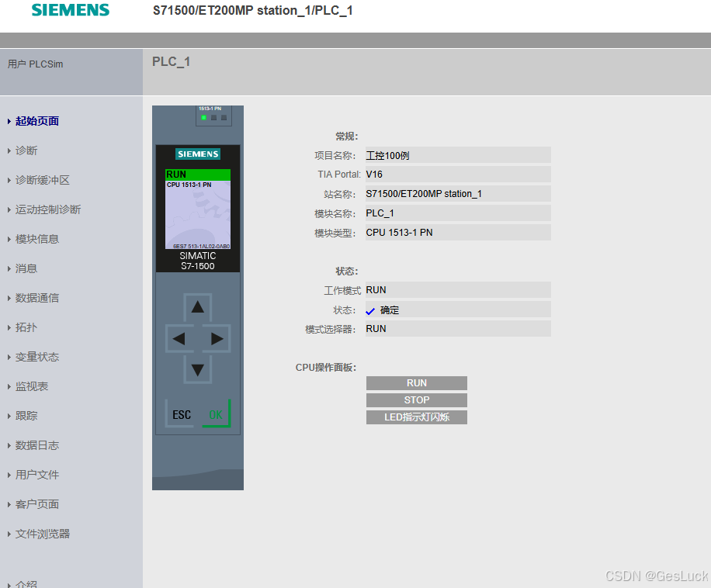Click the arrow beside 诊断缓冲区
The width and height of the screenshot is (711, 588).
[x=9, y=180]
